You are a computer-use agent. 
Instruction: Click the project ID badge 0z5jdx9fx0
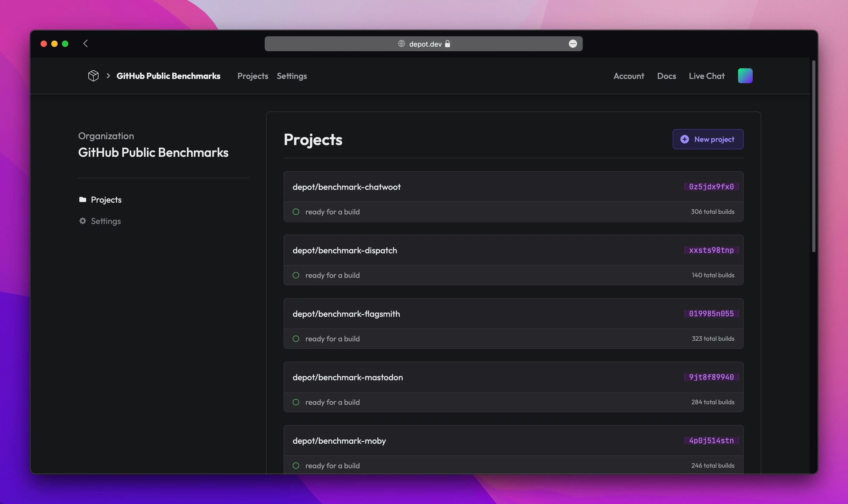coord(711,186)
